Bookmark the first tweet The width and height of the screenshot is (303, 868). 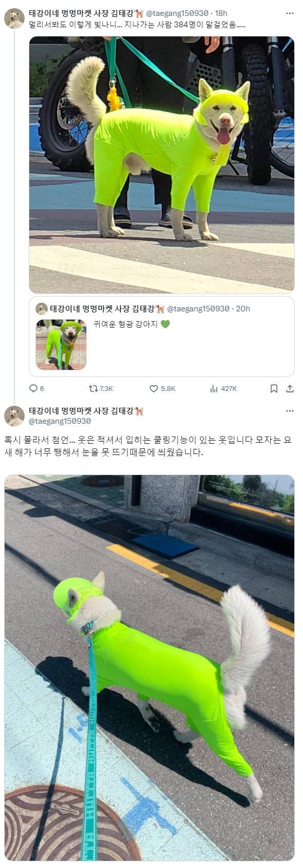click(x=274, y=388)
